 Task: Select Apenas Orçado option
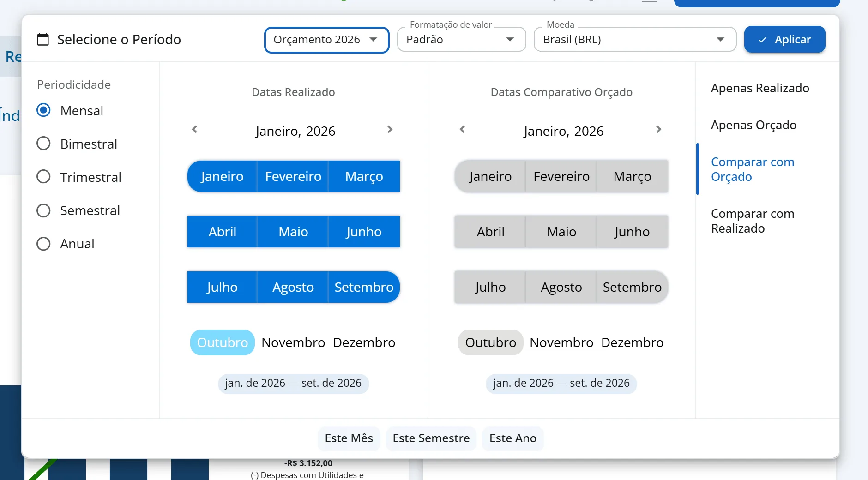coord(753,125)
